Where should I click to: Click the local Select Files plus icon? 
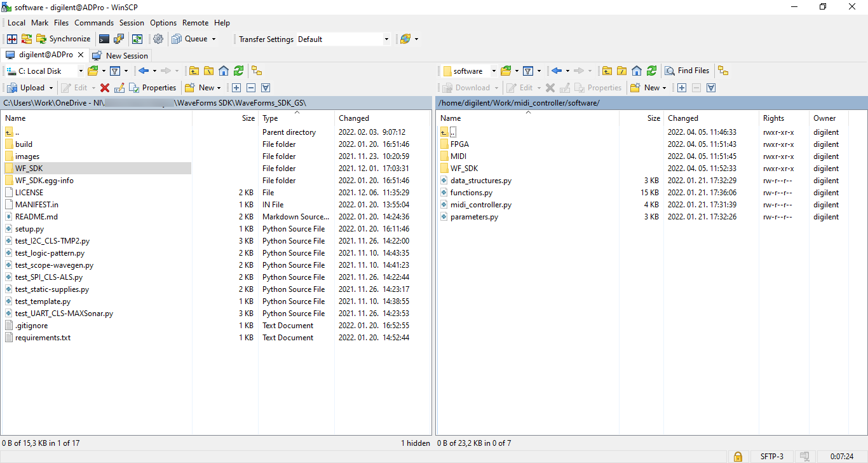pyautogui.click(x=236, y=88)
